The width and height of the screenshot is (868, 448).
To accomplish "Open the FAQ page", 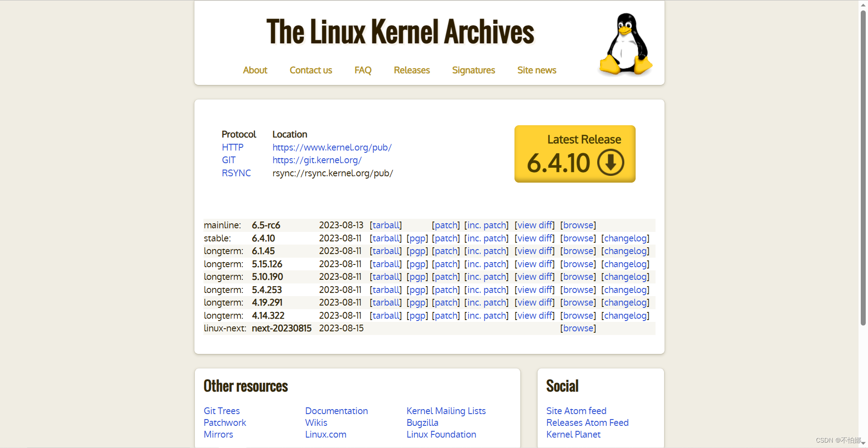I will (363, 71).
